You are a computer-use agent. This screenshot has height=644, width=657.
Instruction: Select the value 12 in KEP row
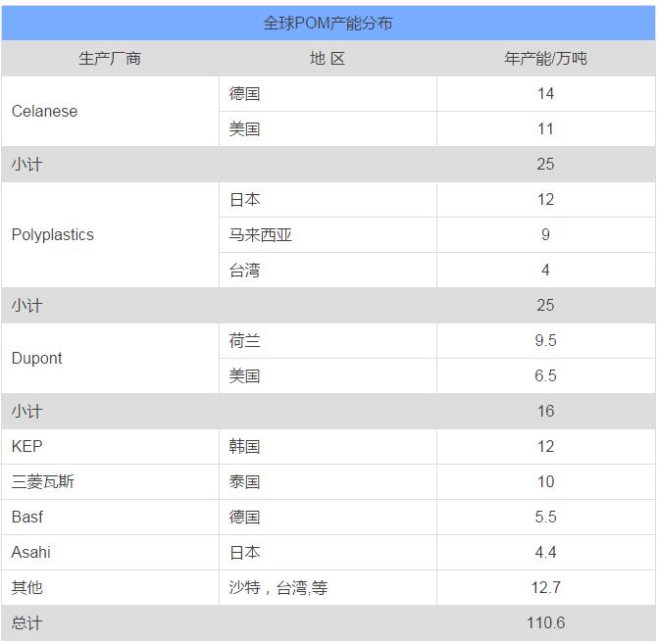545,446
